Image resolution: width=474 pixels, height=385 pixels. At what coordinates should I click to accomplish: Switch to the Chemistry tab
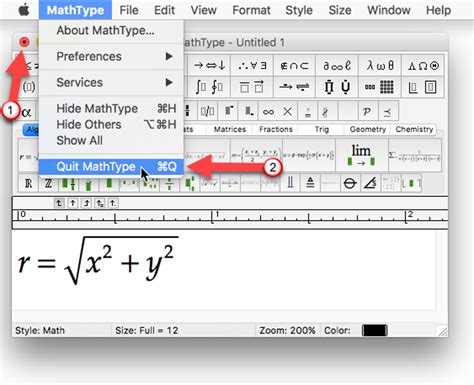414,129
